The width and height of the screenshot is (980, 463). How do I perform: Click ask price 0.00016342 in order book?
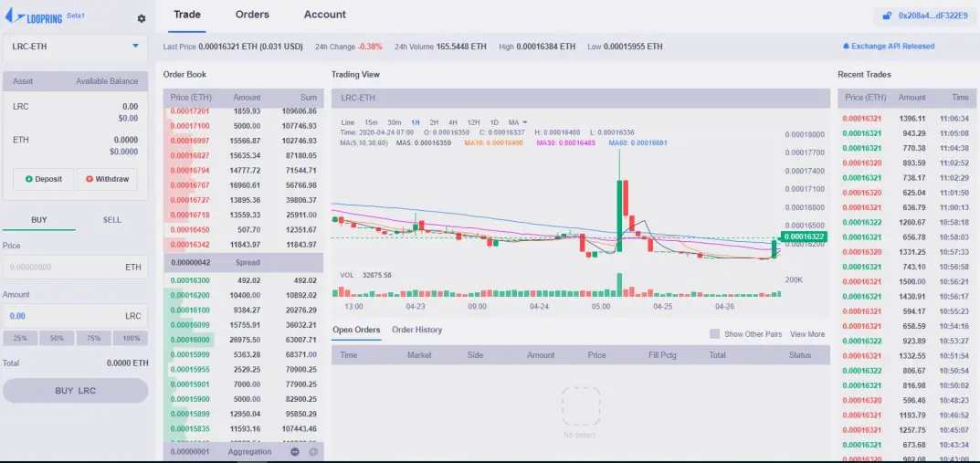point(190,245)
